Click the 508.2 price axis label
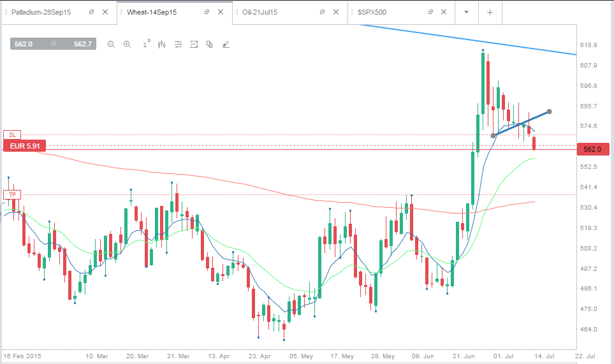 tap(588, 248)
